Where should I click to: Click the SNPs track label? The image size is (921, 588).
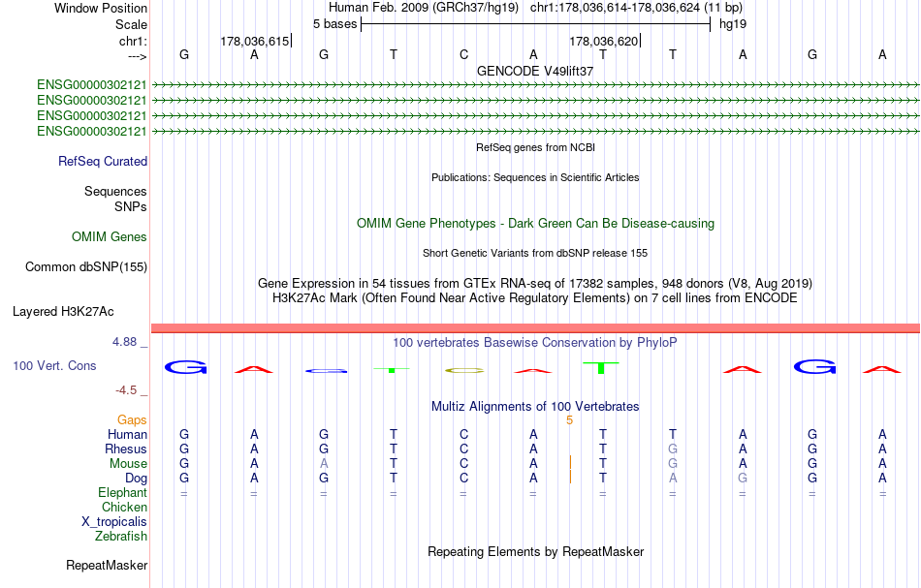[x=131, y=206]
